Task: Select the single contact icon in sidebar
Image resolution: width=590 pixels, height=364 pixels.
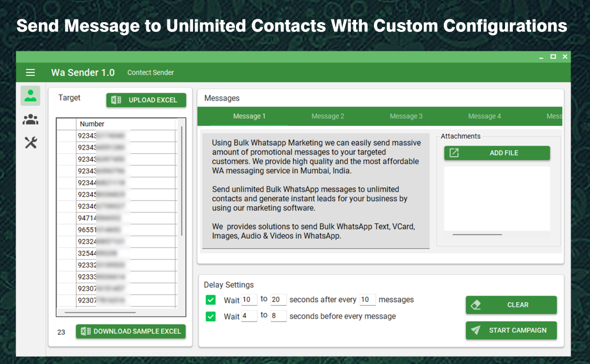Action: (x=30, y=96)
